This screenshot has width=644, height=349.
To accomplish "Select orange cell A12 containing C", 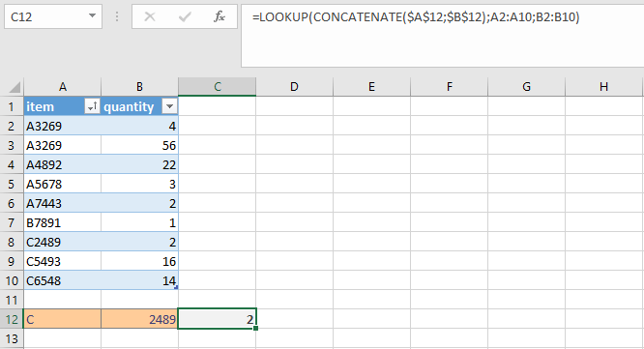I will (x=63, y=319).
